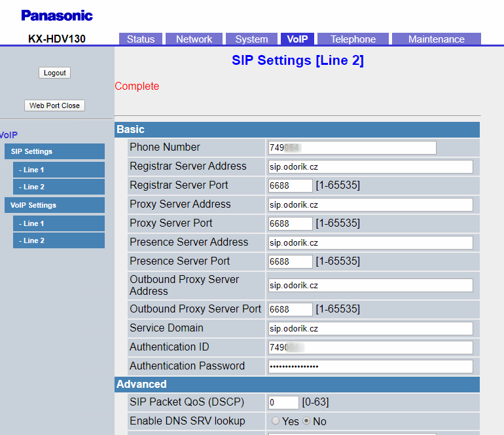This screenshot has height=435, width=504.
Task: Focus the Authentication Password field
Action: [370, 366]
